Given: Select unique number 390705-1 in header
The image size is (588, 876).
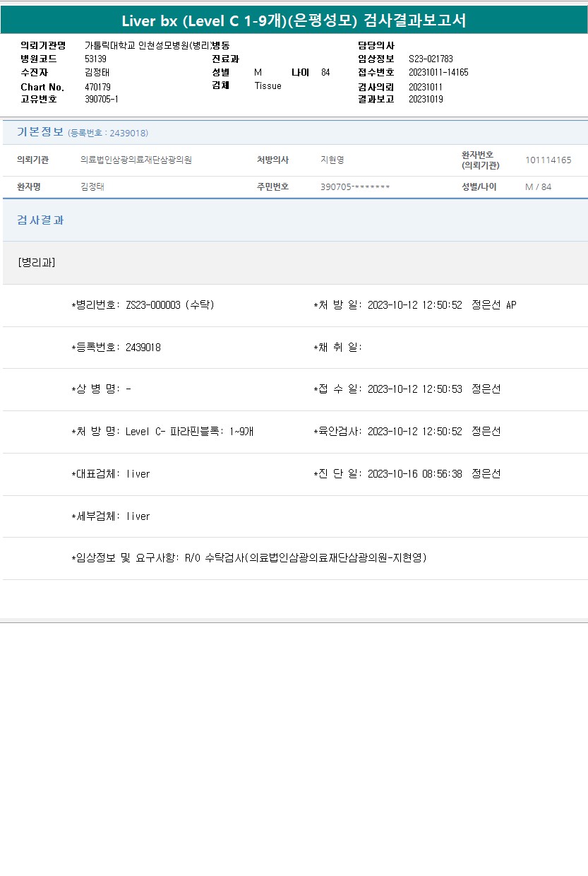Looking at the screenshot, I should 102,99.
